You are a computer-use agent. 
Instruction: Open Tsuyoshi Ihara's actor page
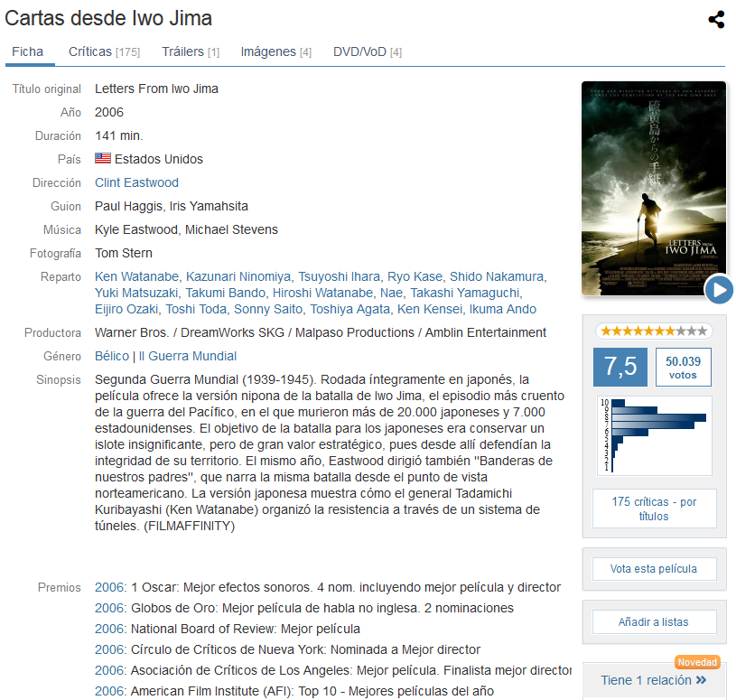pyautogui.click(x=339, y=276)
